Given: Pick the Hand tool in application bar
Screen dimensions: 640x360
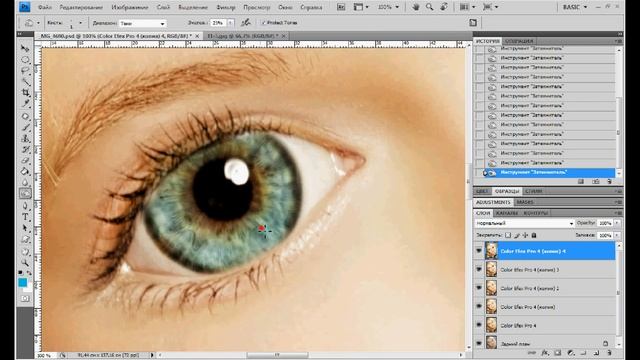Looking at the screenshot, I should (416, 7).
